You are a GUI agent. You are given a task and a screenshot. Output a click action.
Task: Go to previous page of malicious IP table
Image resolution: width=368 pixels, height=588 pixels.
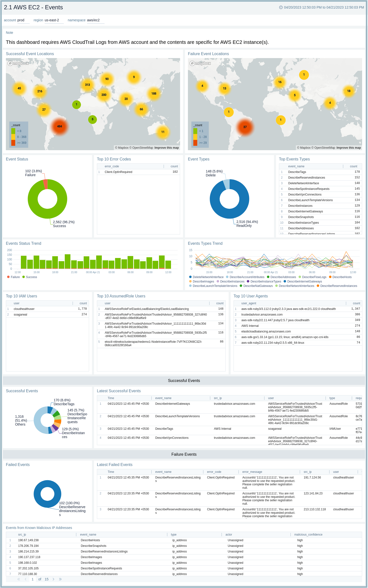(x=26, y=579)
